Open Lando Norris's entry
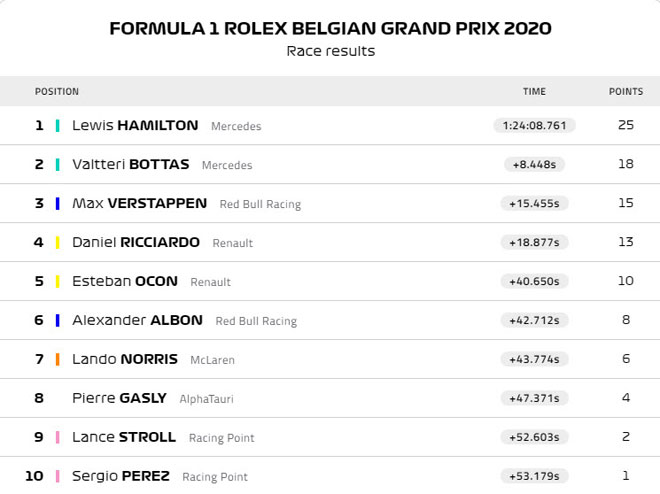This screenshot has width=660, height=494. [x=125, y=359]
